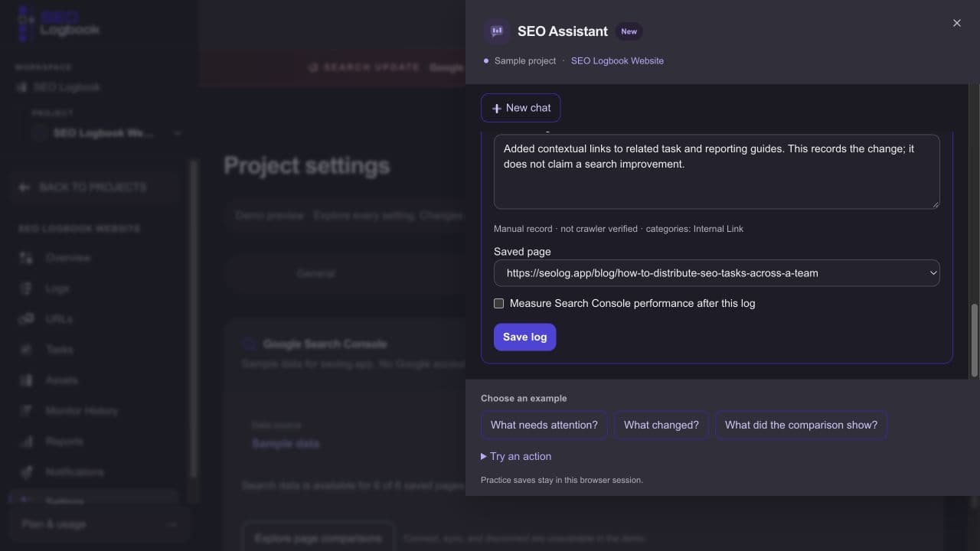Viewport: 980px width, 551px height.
Task: Close the SEO Assistant panel
Action: coord(957,23)
